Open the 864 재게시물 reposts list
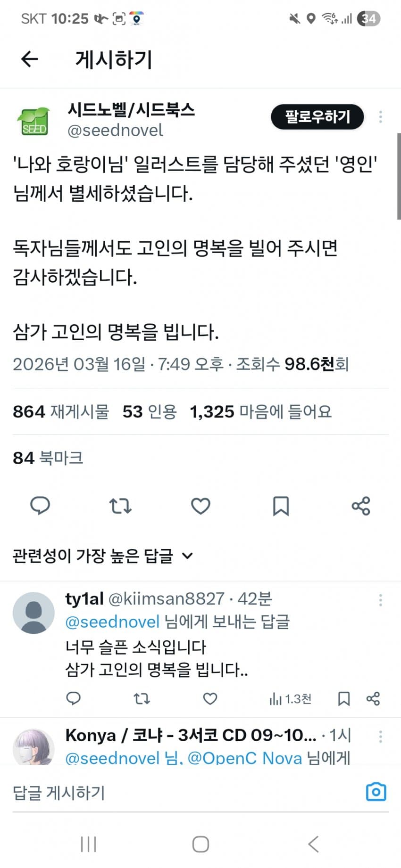This screenshot has width=401, height=868. coord(61,411)
